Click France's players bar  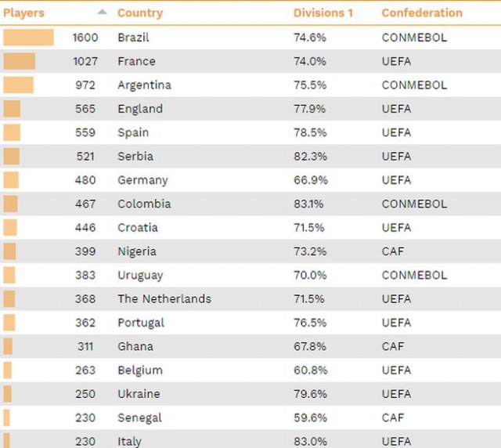tap(20, 61)
